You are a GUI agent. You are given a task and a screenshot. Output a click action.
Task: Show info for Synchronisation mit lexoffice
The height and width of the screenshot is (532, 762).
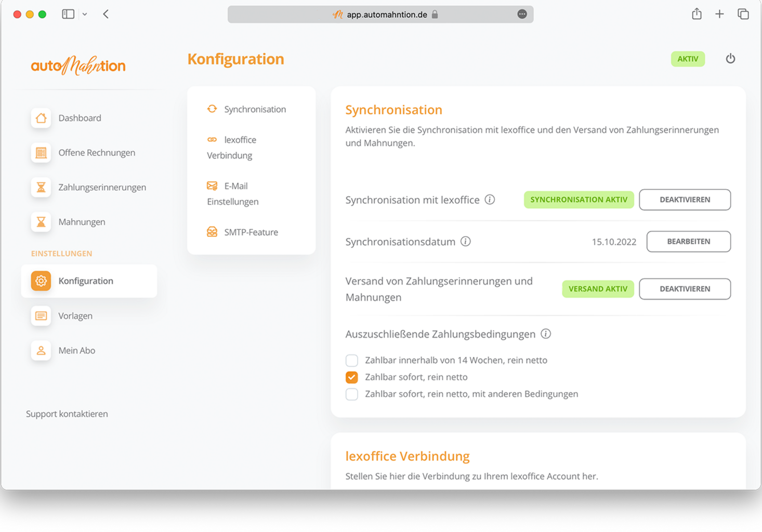click(x=490, y=199)
